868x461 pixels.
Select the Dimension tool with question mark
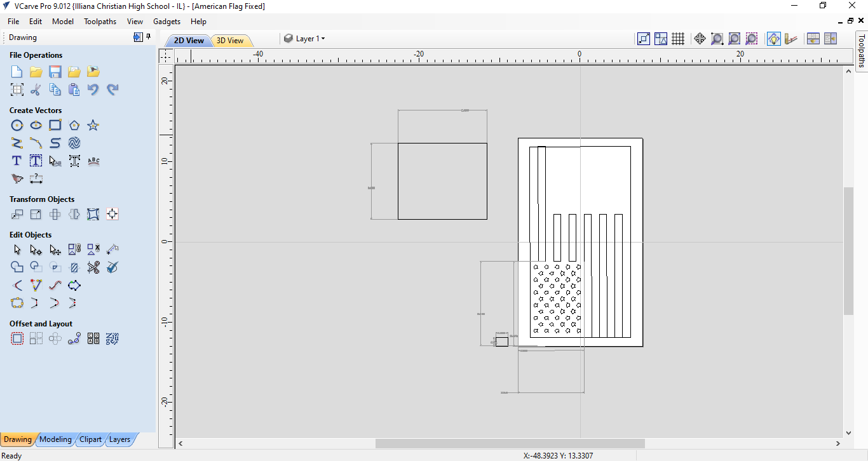pos(36,178)
